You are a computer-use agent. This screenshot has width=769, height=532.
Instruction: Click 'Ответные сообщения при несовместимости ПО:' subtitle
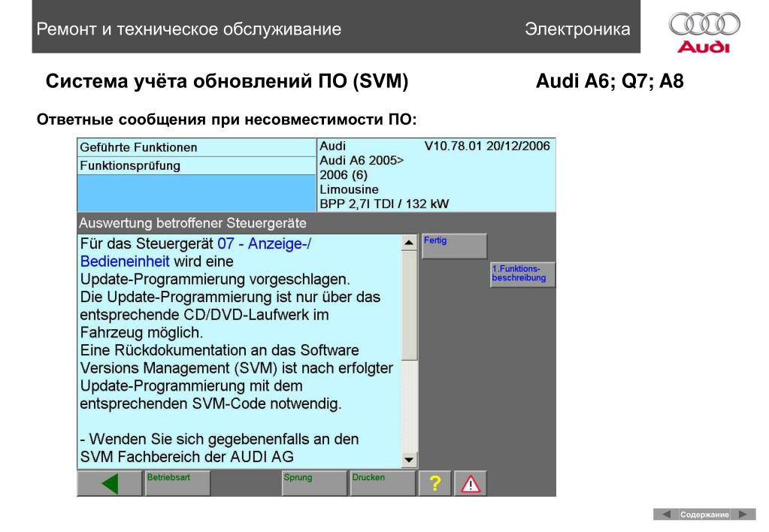226,119
